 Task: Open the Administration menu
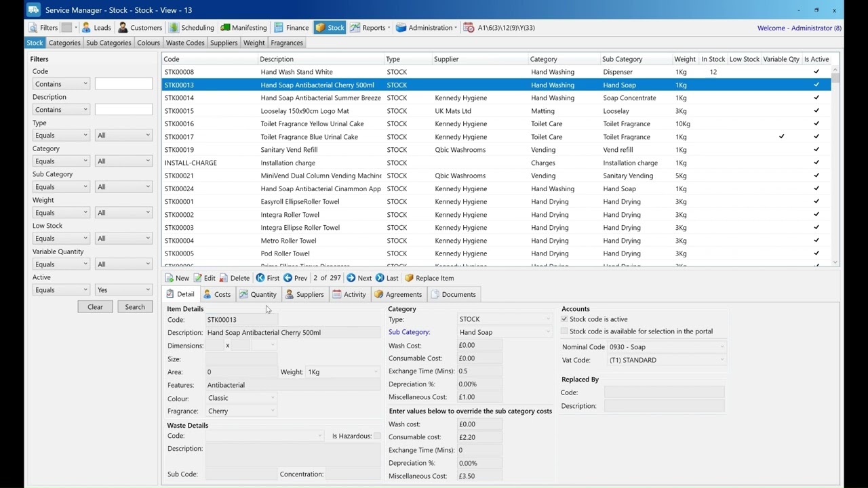[x=426, y=28]
